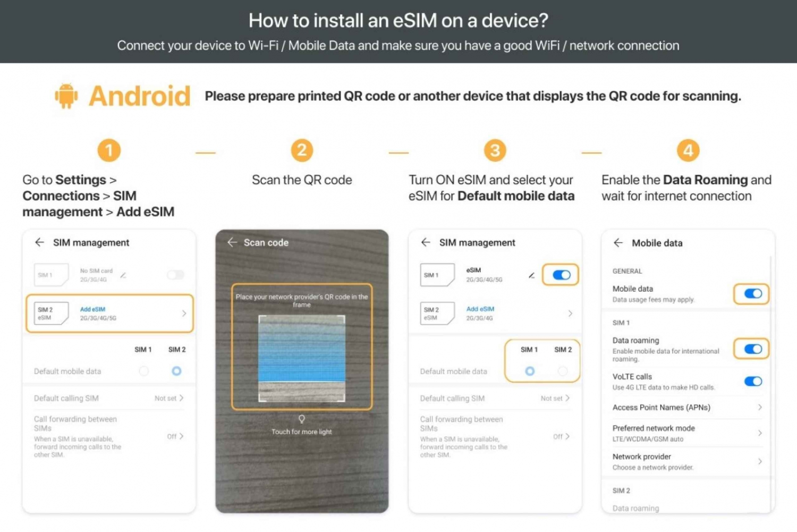Go back from the Scan code screen
Image resolution: width=797 pixels, height=532 pixels.
(232, 242)
